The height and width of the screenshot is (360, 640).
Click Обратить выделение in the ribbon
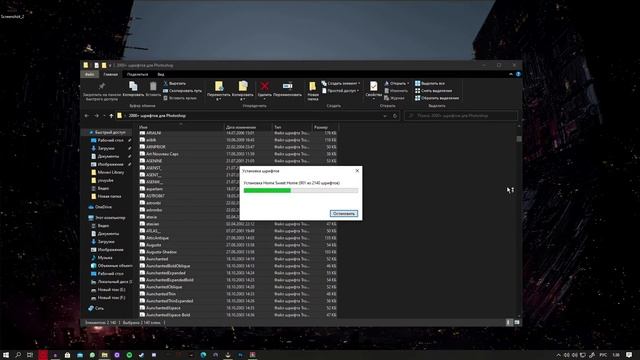437,98
